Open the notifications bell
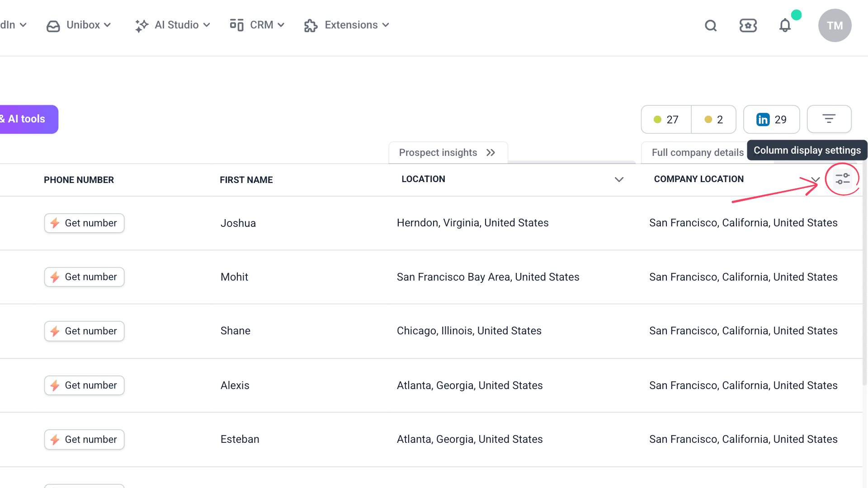Viewport: 868px width, 488px height. (785, 25)
